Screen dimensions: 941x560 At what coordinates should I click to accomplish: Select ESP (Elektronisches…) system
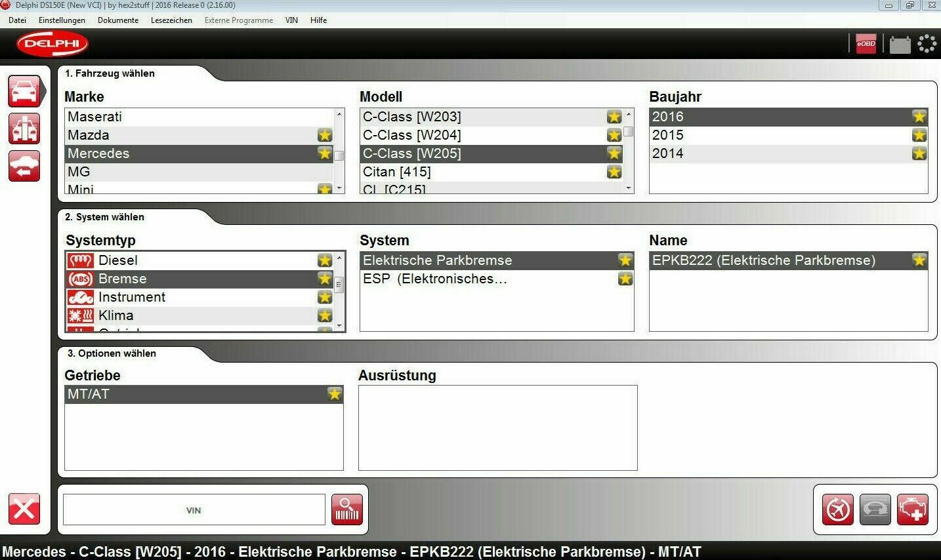[497, 279]
